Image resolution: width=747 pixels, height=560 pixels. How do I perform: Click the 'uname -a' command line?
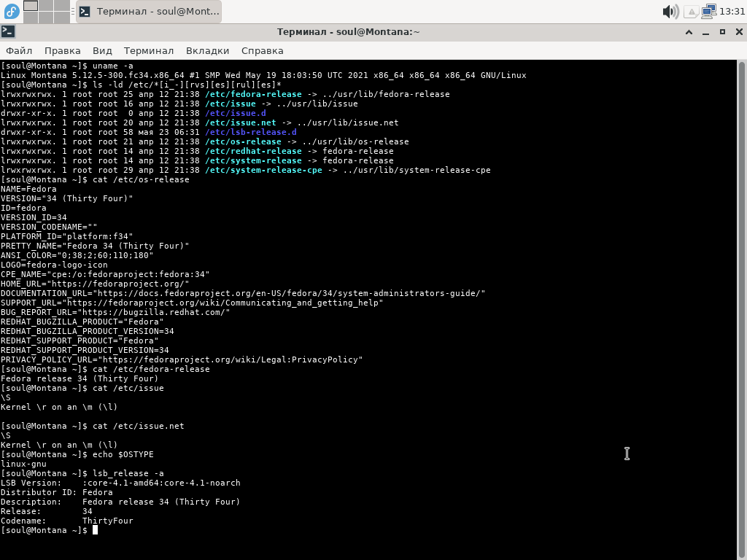(67, 66)
